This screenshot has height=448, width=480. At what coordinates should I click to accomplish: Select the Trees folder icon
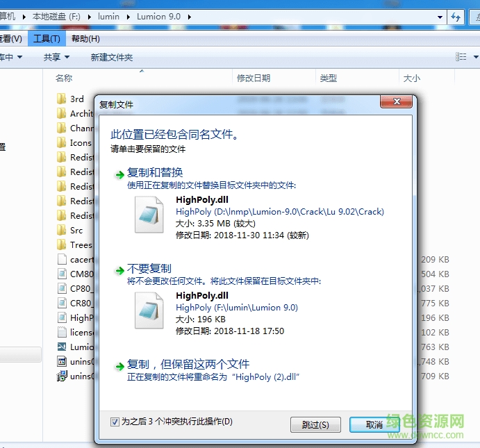(x=62, y=244)
